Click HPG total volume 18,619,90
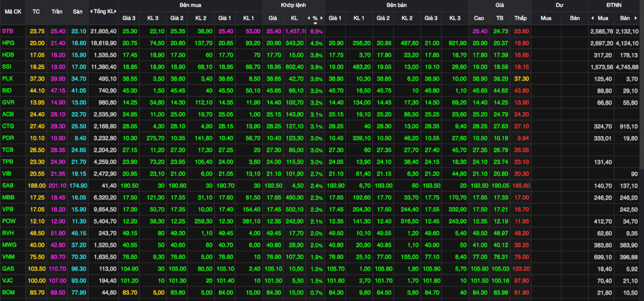Image resolution: width=644 pixels, height=301 pixels. pos(104,43)
